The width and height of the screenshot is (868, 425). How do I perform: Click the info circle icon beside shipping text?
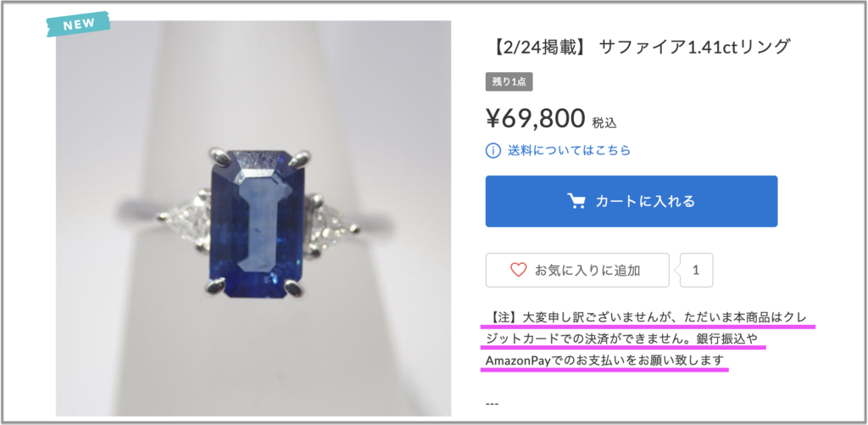[x=492, y=150]
